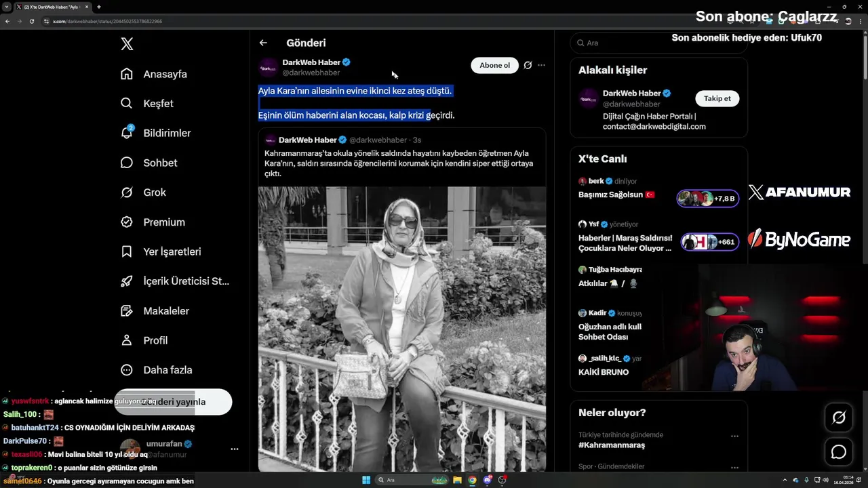The image size is (868, 488).
Task: Click the browser back arrow
Action: click(x=7, y=21)
